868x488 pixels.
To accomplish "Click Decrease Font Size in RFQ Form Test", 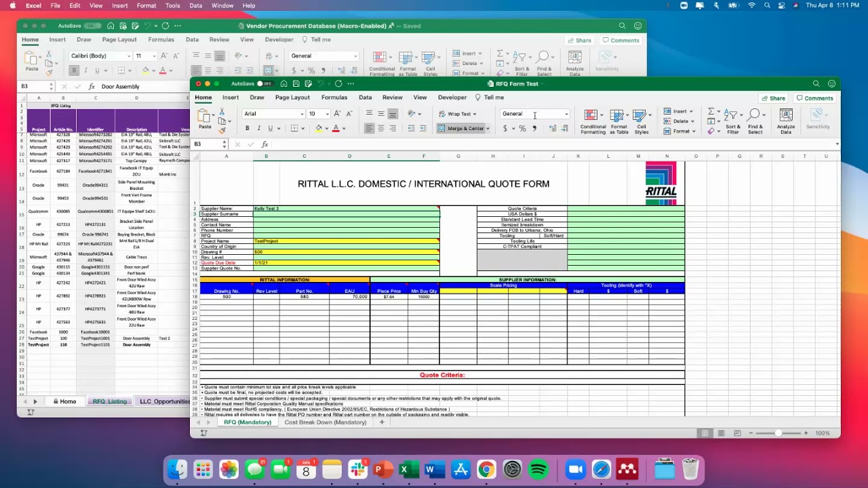I will 349,114.
